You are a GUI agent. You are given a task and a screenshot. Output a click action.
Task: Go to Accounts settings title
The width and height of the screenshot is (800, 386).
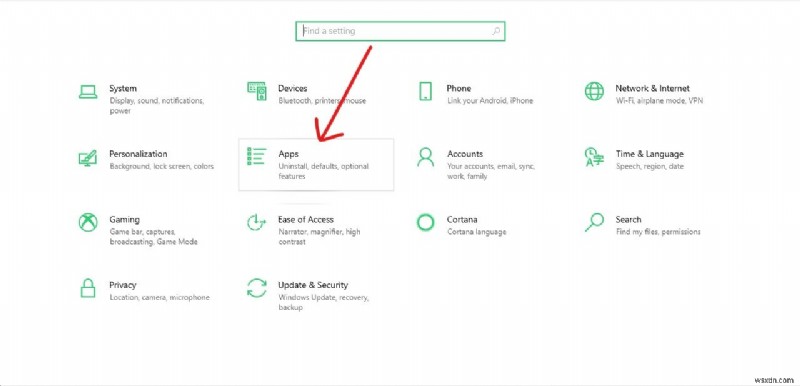[x=465, y=153]
